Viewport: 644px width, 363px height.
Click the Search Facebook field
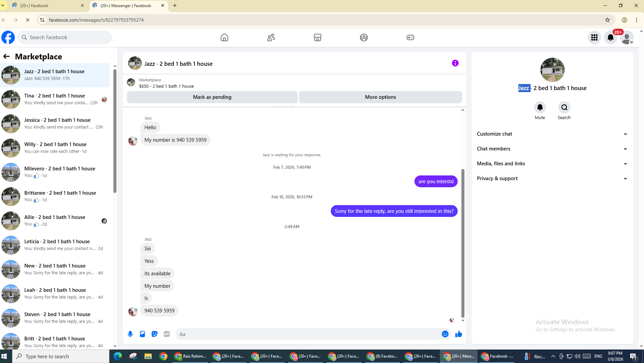click(65, 37)
